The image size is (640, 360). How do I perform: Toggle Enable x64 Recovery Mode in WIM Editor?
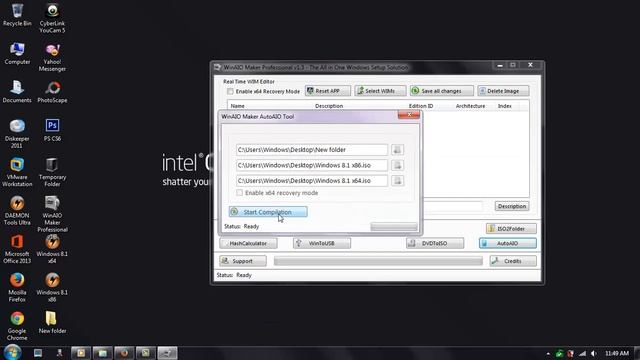coord(230,91)
